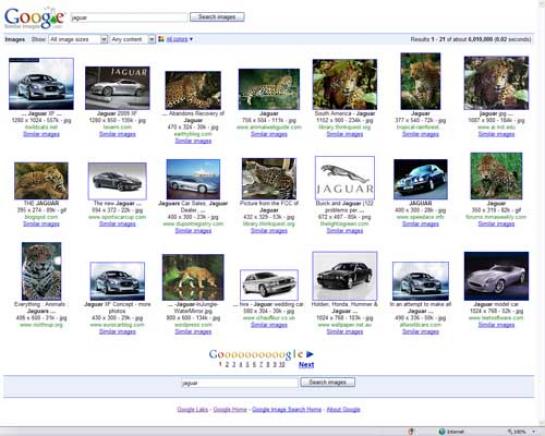Screen dimensions: 545x436
Task: Open the Google Labs footer link
Action: point(193,409)
